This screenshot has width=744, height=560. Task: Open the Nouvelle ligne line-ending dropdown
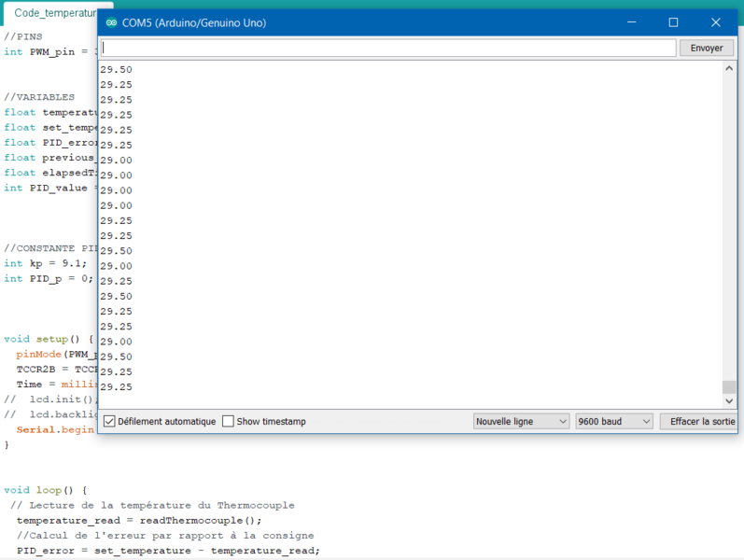click(x=521, y=422)
